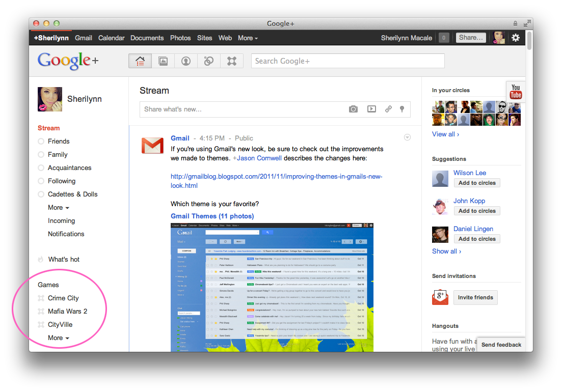Viewport: 562px width, 392px height.
Task: Expand More under Stream circles
Action: (59, 208)
